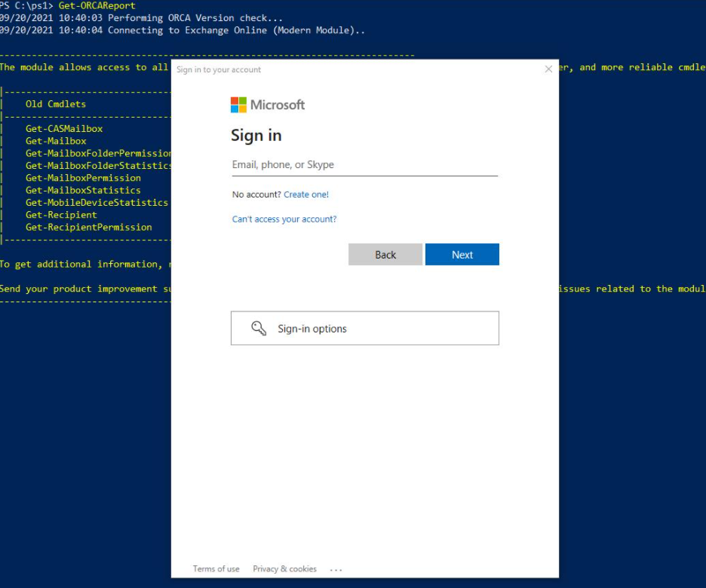Viewport: 706px width, 588px height.
Task: Focus the Email, phone, or Skype field
Action: click(x=364, y=165)
